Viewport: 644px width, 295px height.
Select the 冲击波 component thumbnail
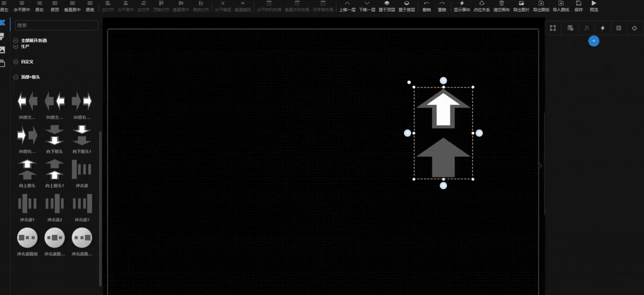[x=82, y=169]
